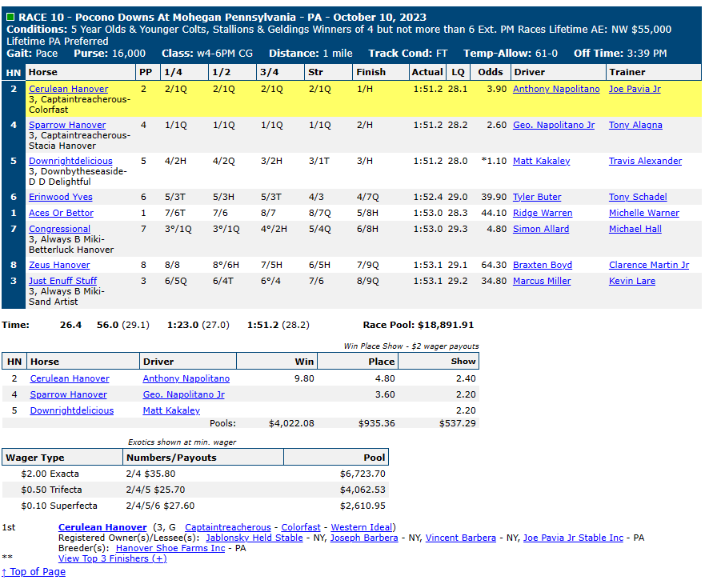725x588 pixels.
Task: Click the 2/4/5 $25.70 trifecta payout
Action: tap(155, 490)
